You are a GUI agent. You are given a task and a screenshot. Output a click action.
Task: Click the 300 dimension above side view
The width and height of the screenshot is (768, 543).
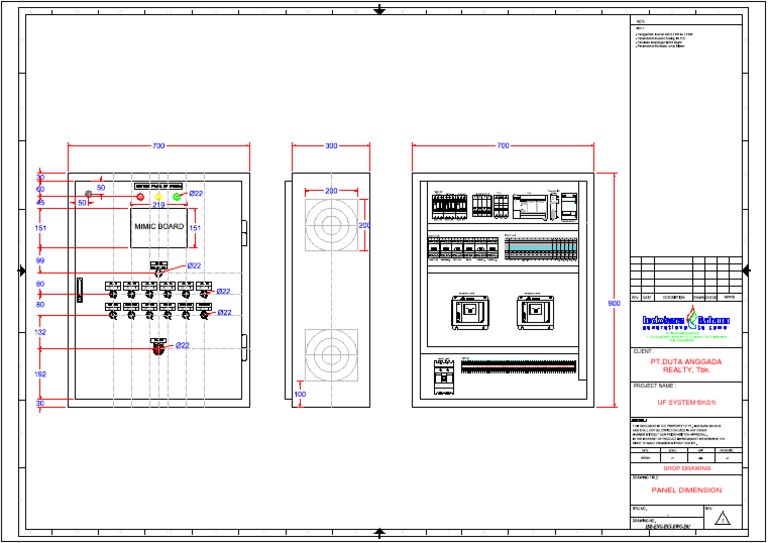click(332, 146)
